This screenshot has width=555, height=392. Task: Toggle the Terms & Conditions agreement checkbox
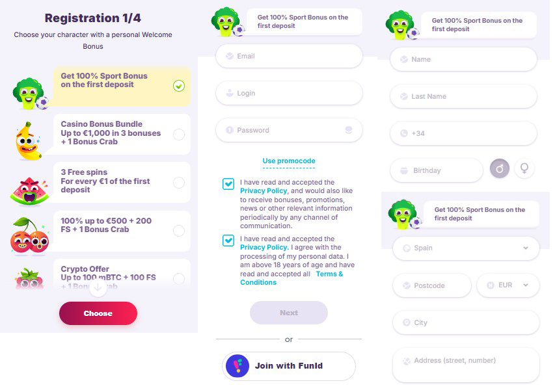(228, 241)
